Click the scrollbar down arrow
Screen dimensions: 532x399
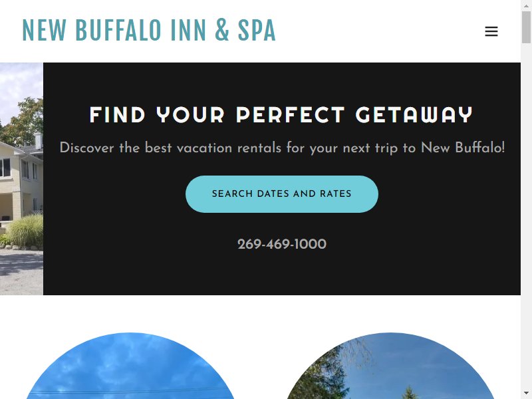(526, 394)
